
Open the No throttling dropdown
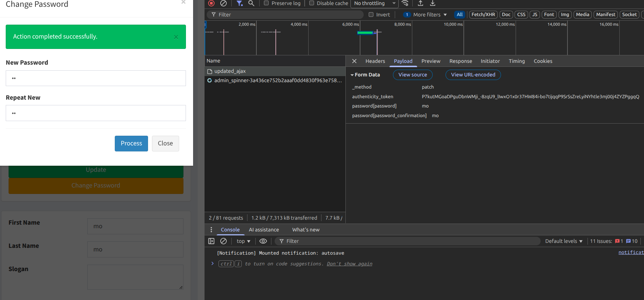(x=374, y=3)
